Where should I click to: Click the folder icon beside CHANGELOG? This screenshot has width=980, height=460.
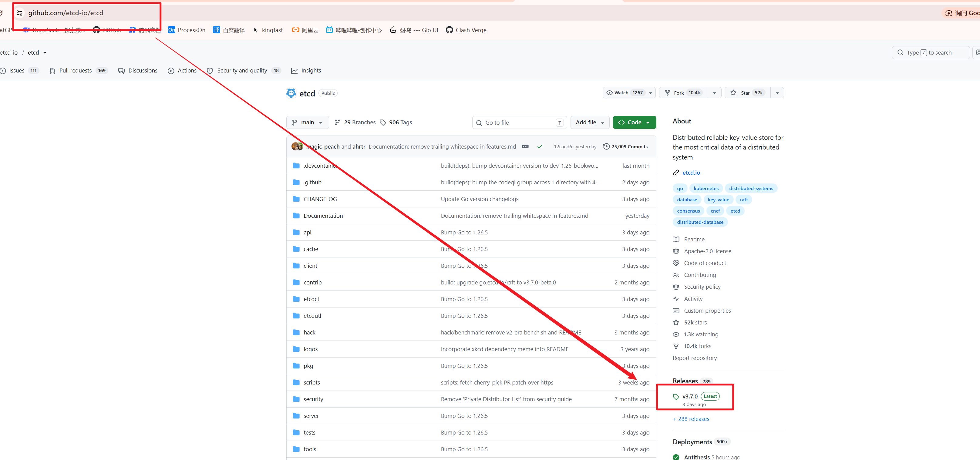tap(296, 199)
